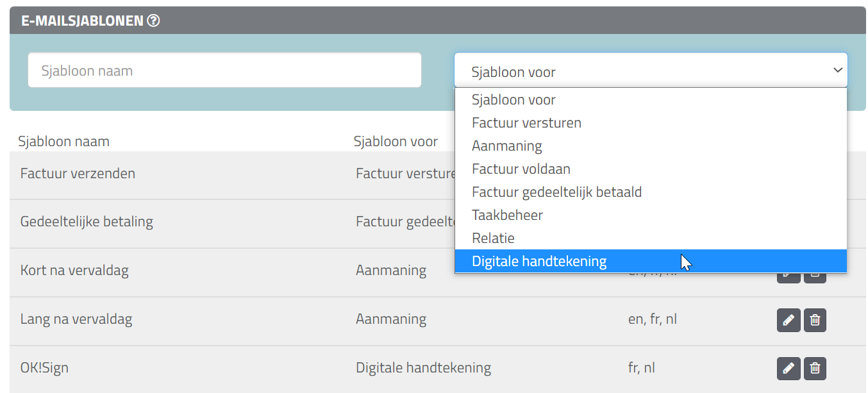868x393 pixels.
Task: Delete the OK!Sign template
Action: tap(815, 369)
